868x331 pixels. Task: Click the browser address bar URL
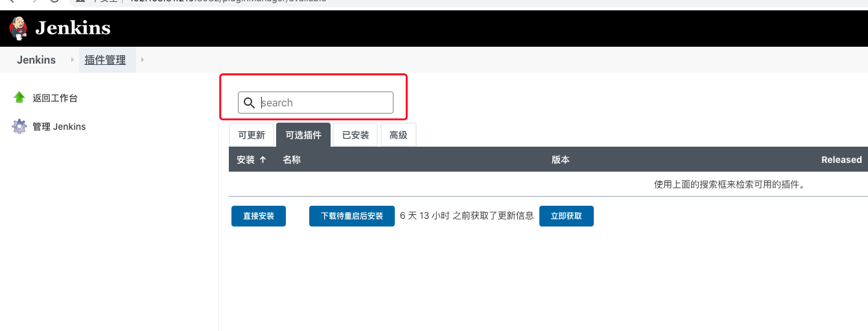coord(227,2)
